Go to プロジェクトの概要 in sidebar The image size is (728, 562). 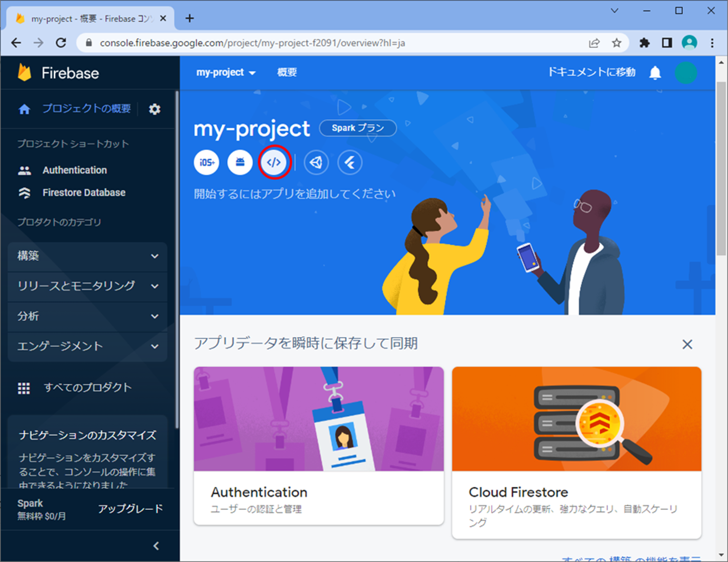[x=87, y=109]
